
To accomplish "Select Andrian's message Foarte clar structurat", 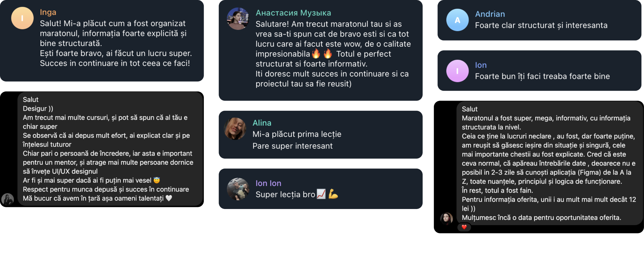I will click(x=541, y=25).
